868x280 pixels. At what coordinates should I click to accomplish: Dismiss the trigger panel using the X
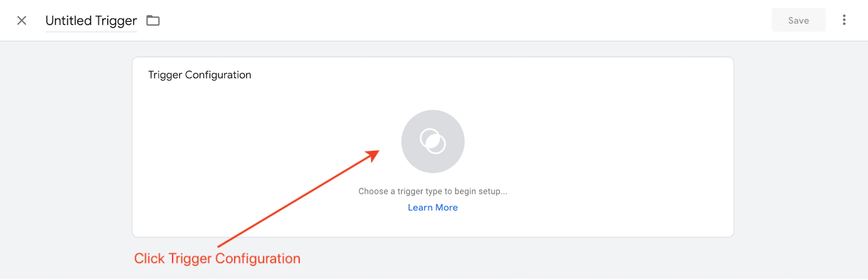click(22, 20)
